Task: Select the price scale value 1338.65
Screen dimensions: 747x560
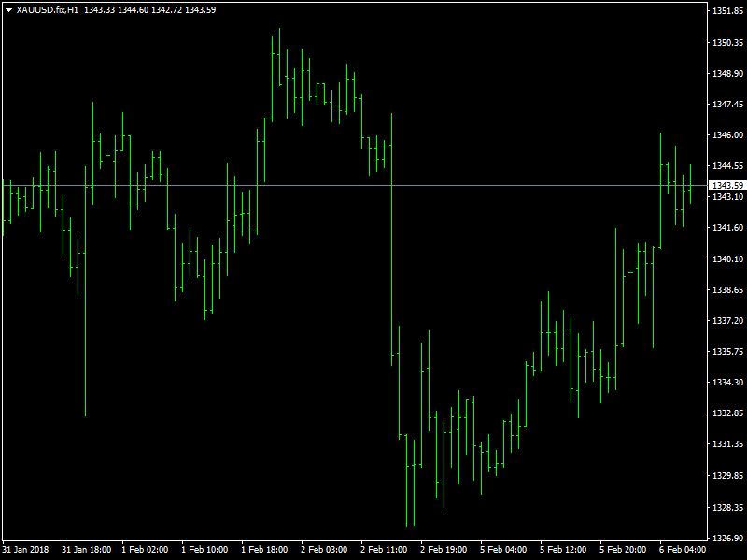Action: 727,289
